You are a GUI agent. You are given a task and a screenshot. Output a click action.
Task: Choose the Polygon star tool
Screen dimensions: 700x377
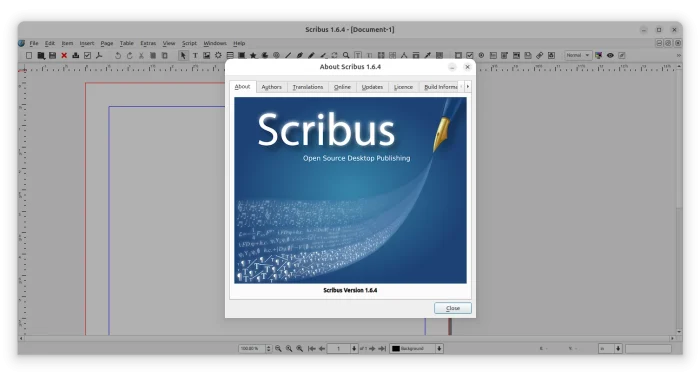[x=253, y=55]
